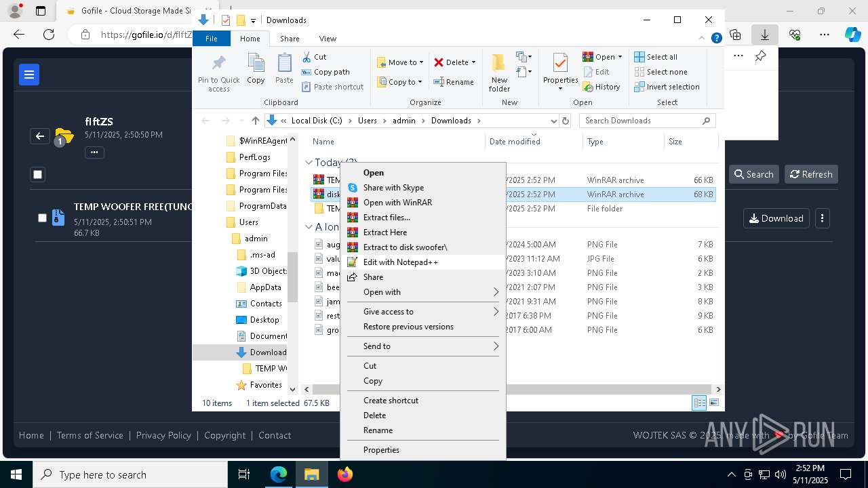The image size is (868, 488).
Task: Click Paste shortcut in ribbon
Action: [332, 87]
